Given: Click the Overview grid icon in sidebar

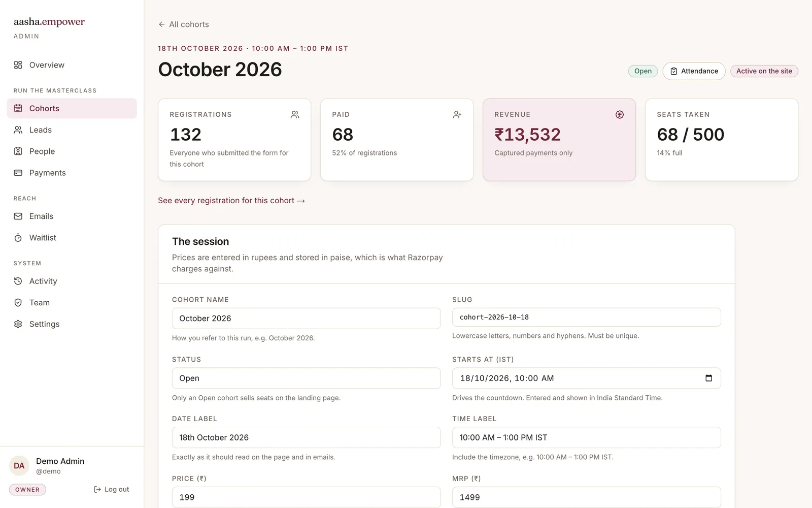Looking at the screenshot, I should click(18, 65).
